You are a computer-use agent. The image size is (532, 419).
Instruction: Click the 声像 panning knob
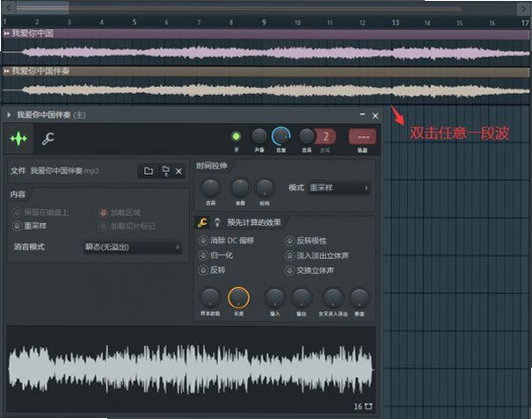tap(259, 136)
